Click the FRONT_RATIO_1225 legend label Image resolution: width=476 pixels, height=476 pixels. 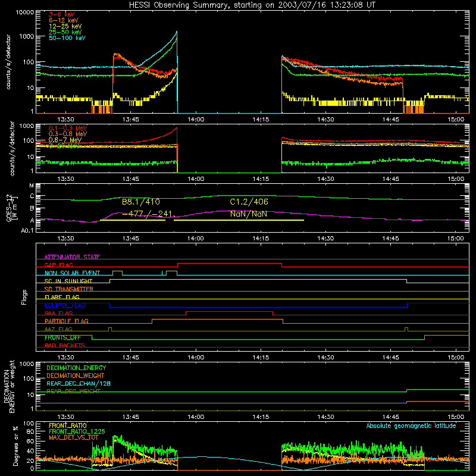point(77,431)
